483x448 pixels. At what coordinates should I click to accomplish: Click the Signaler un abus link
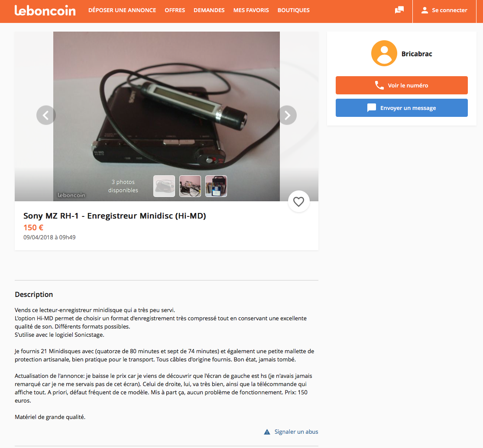click(296, 432)
